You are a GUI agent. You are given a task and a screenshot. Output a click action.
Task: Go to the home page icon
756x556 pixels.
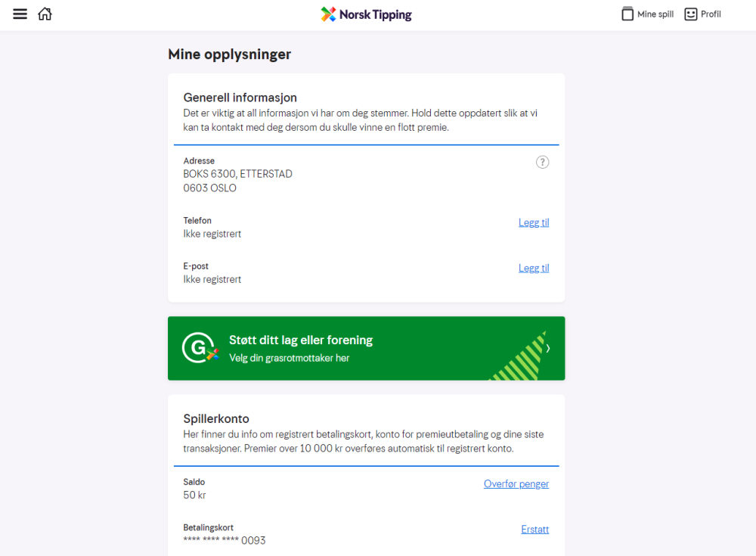pyautogui.click(x=45, y=14)
